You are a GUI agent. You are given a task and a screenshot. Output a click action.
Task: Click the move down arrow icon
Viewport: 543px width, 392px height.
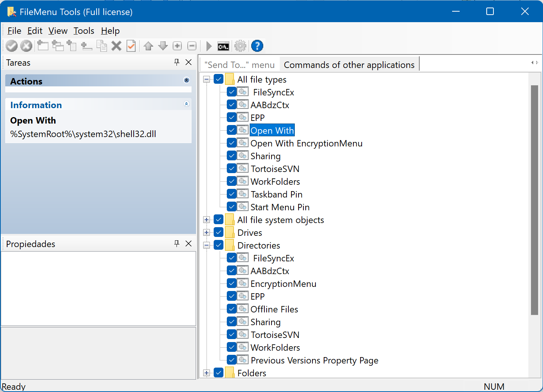point(163,46)
